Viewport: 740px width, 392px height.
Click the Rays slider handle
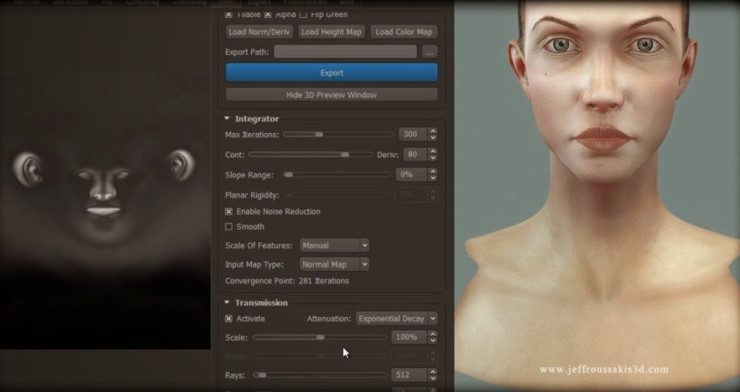[261, 375]
